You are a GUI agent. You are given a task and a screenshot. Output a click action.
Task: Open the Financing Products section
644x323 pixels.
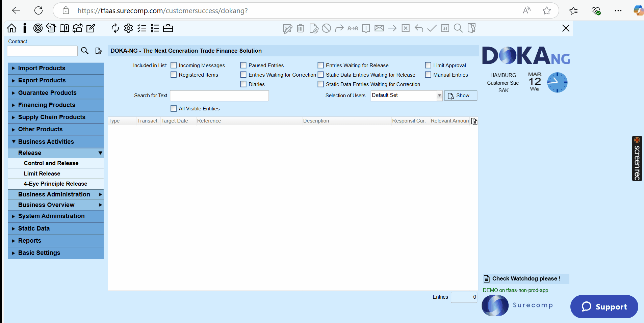pyautogui.click(x=56, y=105)
